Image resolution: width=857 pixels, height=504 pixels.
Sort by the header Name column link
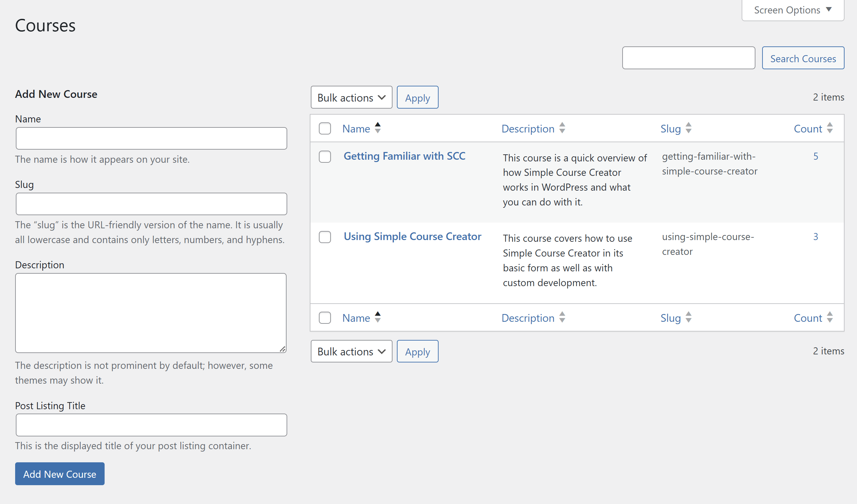pyautogui.click(x=356, y=128)
